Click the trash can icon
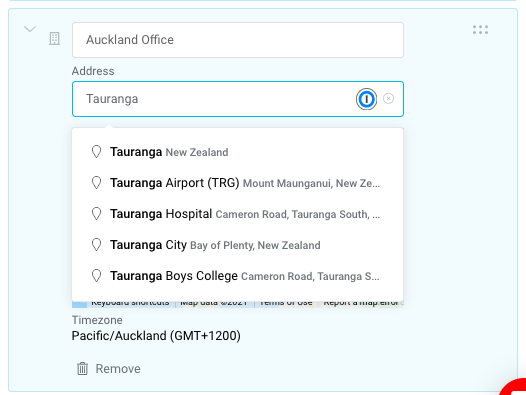The height and width of the screenshot is (395, 526). pos(82,368)
